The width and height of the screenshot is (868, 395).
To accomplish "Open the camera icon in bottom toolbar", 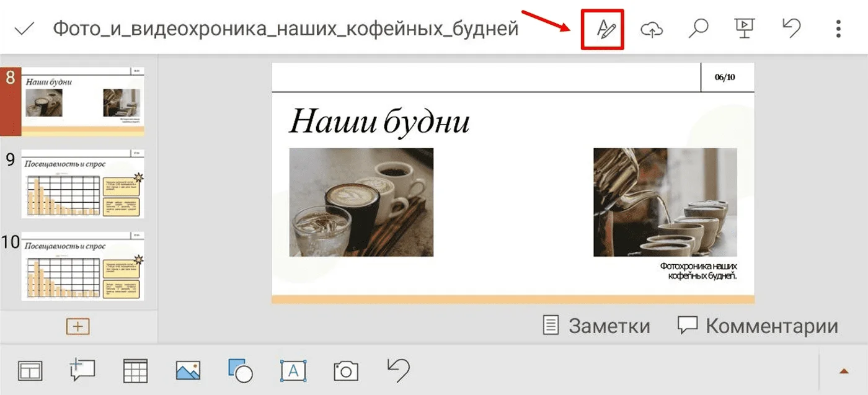I will pos(346,371).
